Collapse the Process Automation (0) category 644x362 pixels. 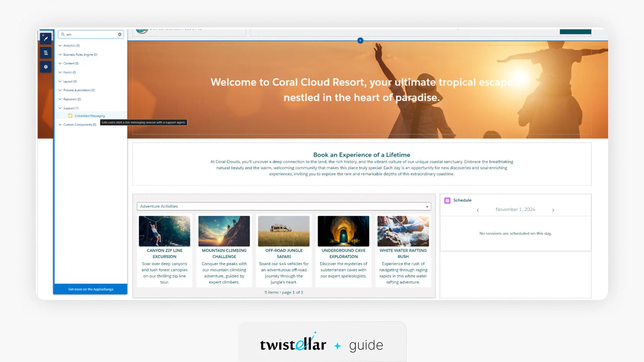click(60, 90)
